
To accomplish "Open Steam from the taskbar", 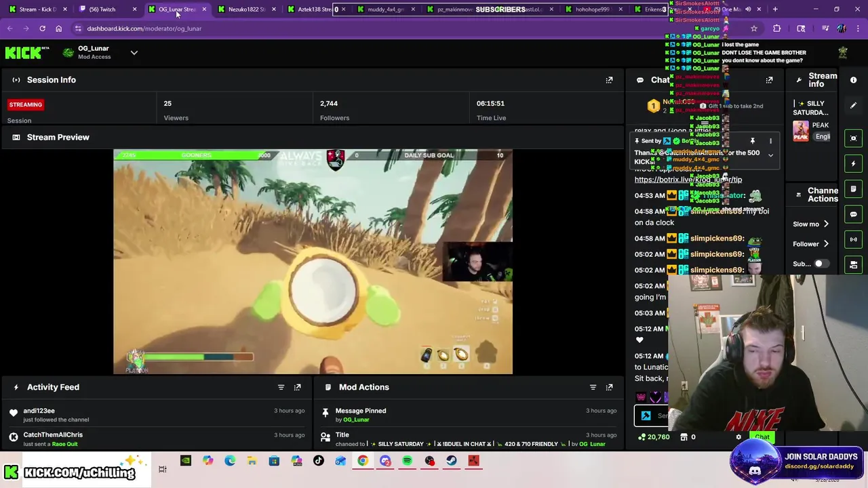I will coord(451,461).
